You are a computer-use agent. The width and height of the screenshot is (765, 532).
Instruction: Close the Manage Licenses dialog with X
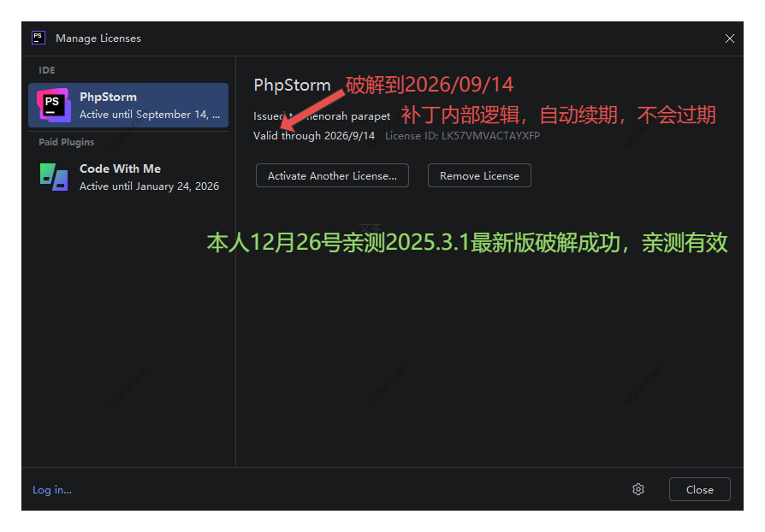729,38
